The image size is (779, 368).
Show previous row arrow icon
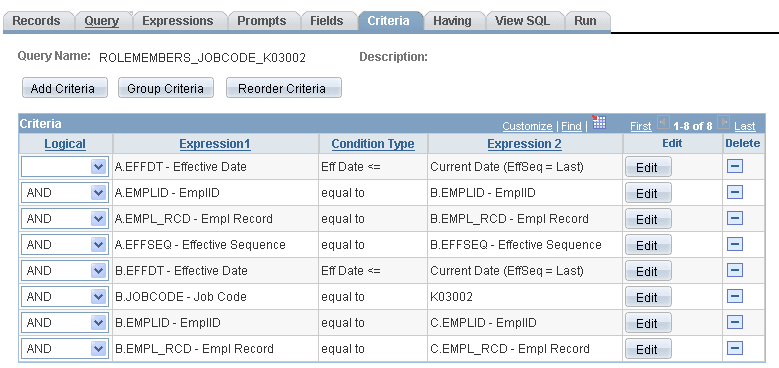pyautogui.click(x=663, y=123)
